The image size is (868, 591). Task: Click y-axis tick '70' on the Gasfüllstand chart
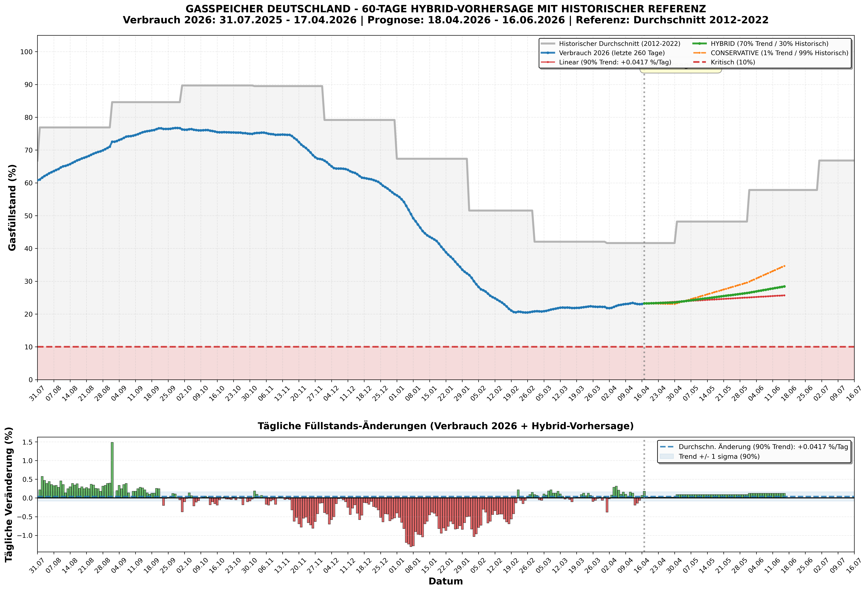tap(28, 150)
